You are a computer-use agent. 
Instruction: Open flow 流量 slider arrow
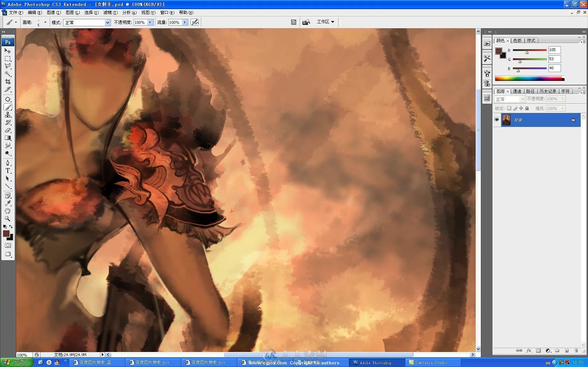pyautogui.click(x=185, y=22)
